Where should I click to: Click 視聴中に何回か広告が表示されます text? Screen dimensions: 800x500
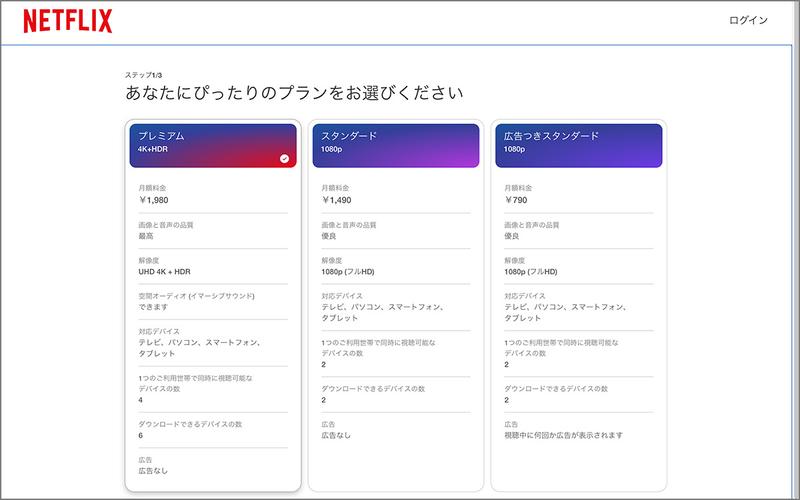pos(564,435)
